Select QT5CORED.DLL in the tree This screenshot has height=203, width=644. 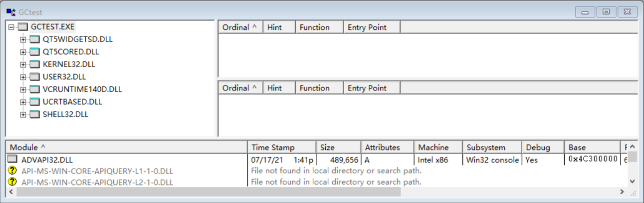(71, 51)
